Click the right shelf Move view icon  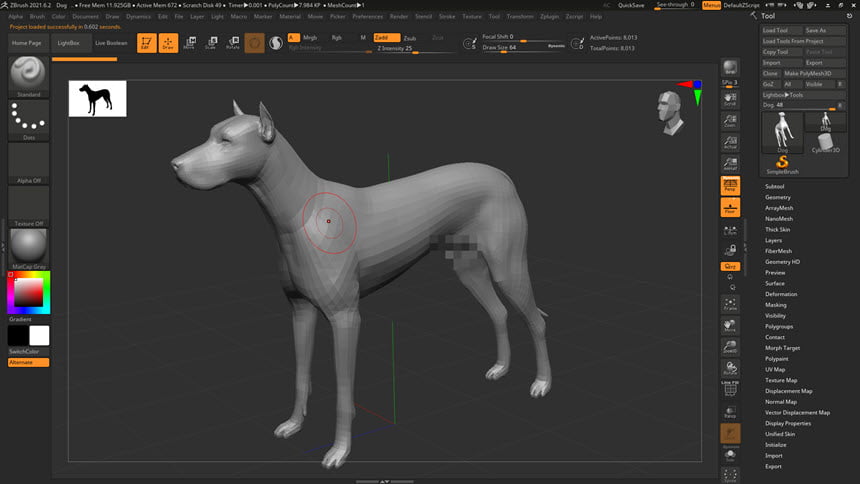730,325
